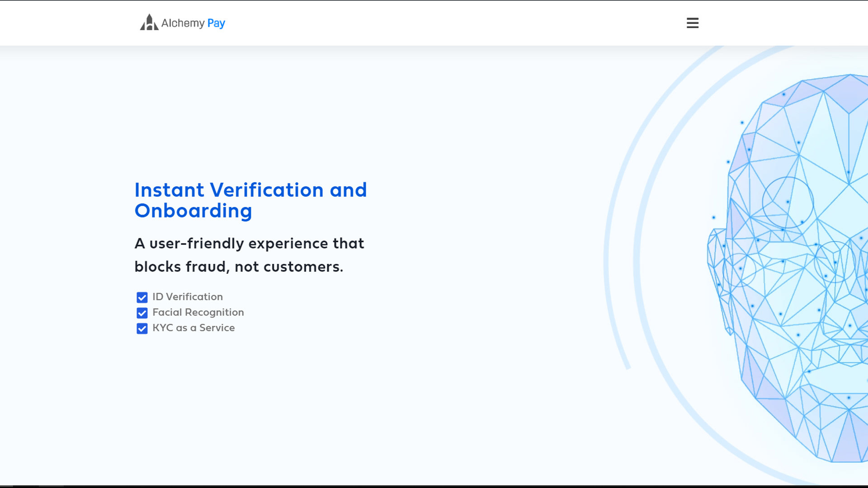
Task: Click the right-side eye circle on face
Action: [835, 262]
